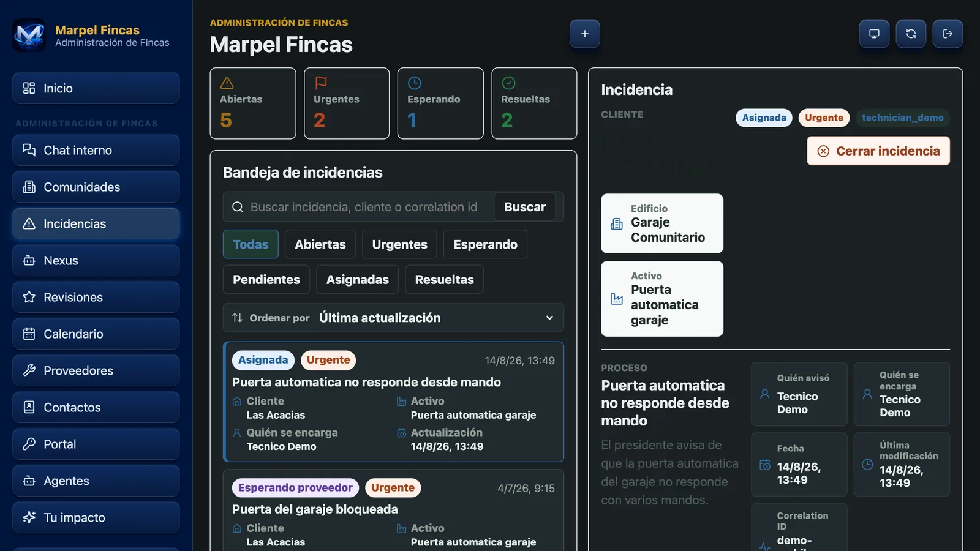Click the Marpel Fincas logo
This screenshot has width=980, height=551.
click(29, 36)
